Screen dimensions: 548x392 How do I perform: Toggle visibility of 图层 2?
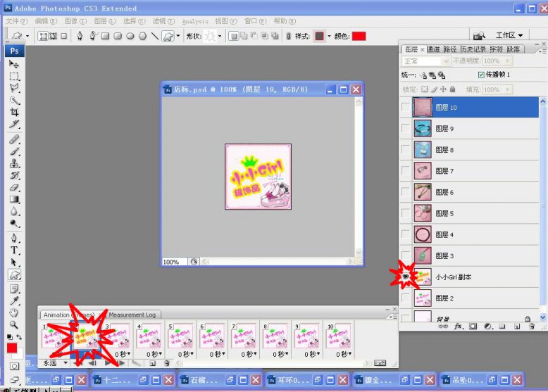click(x=406, y=298)
